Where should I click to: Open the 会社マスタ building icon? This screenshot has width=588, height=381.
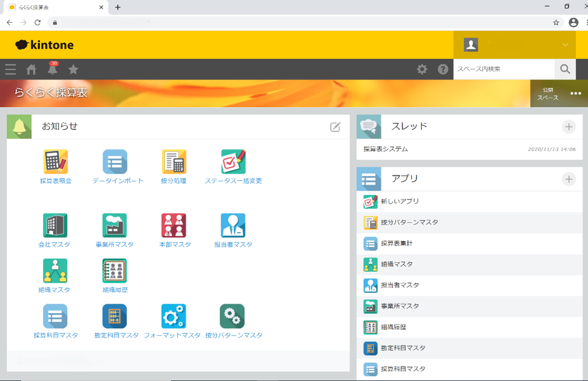click(55, 226)
